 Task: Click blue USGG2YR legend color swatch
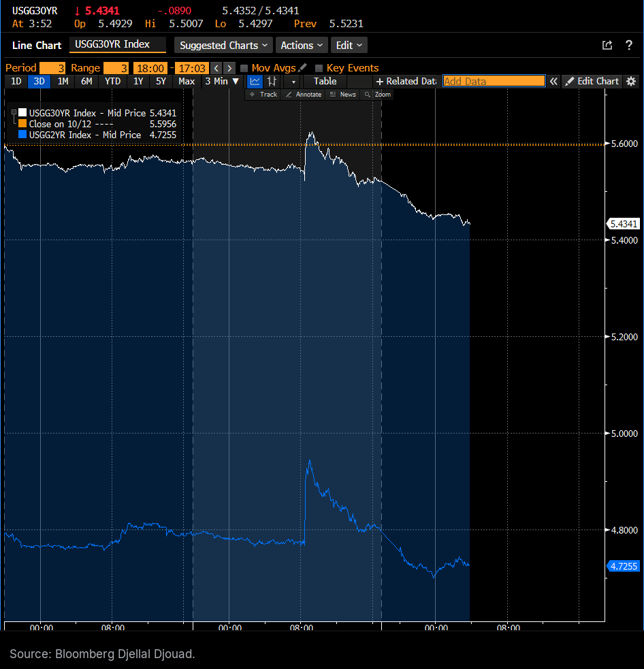tap(22, 134)
